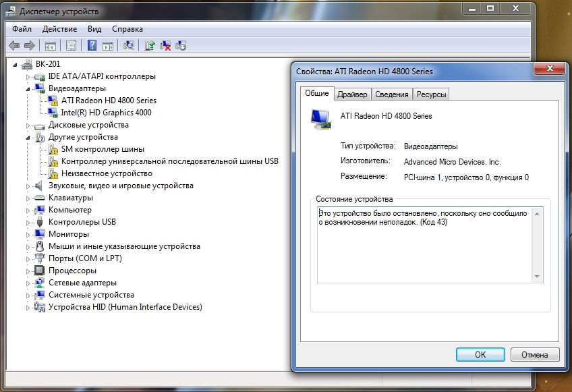Click the Uninstall device red X icon
This screenshot has width=572, height=392.
click(165, 46)
